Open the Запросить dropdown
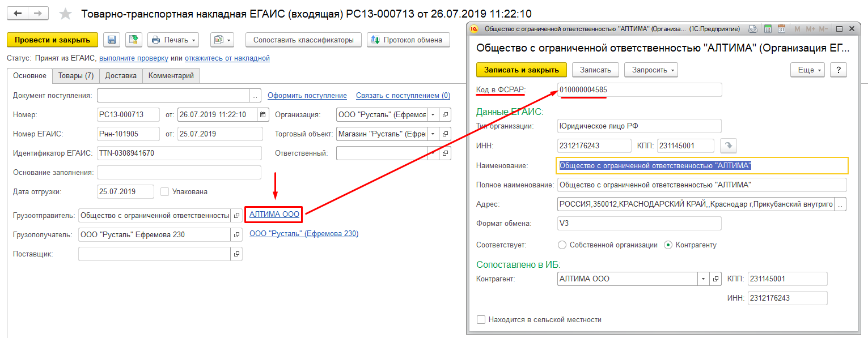Image resolution: width=868 pixels, height=338 pixels. 651,70
